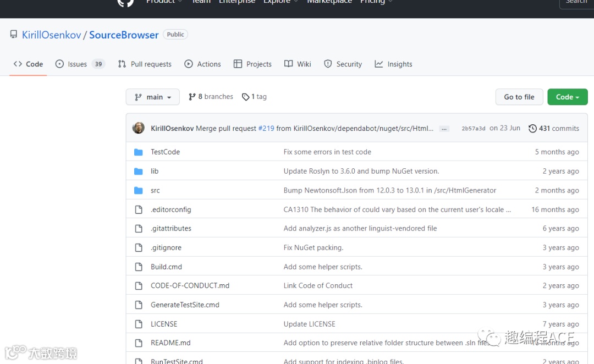Open commit 'Add analyzer.js as another' message

click(360, 228)
